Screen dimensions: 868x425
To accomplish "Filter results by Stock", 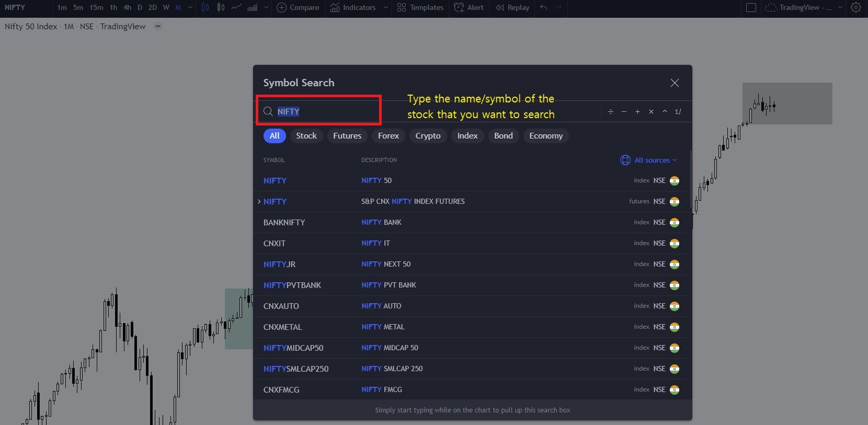I will pos(306,136).
